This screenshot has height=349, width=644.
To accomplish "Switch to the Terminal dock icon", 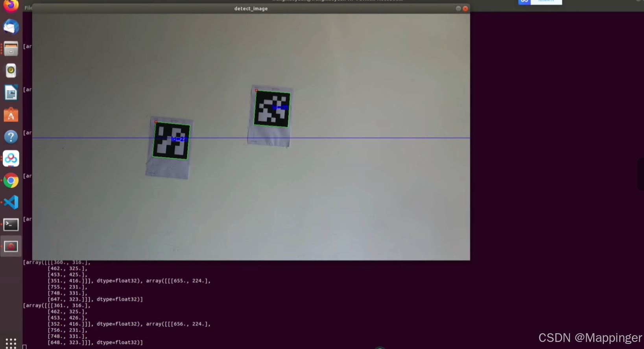I will [11, 225].
